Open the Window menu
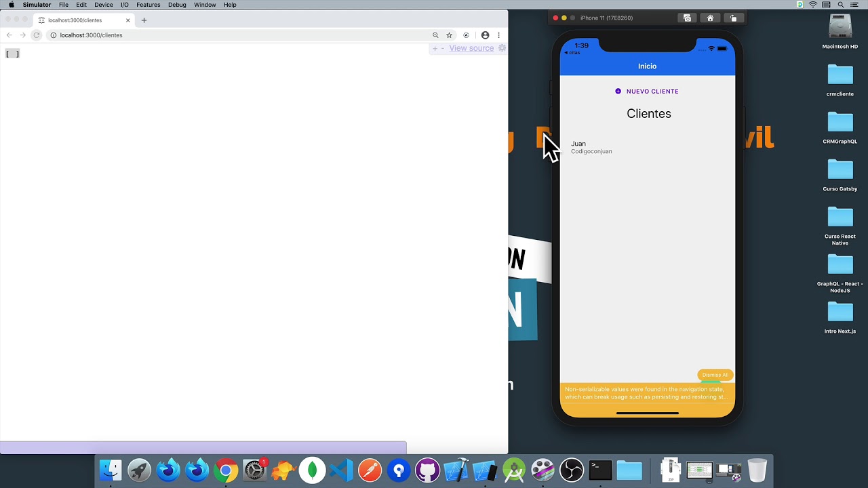This screenshot has height=488, width=868. [x=205, y=5]
